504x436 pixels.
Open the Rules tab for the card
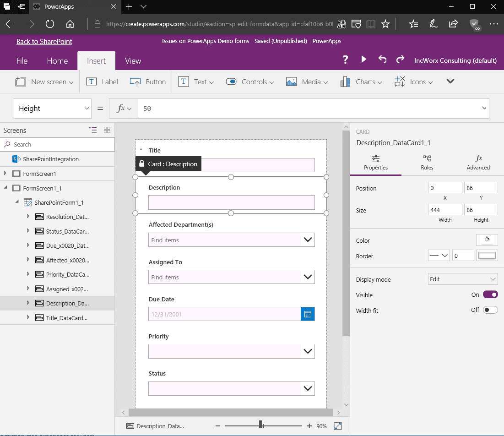[427, 163]
